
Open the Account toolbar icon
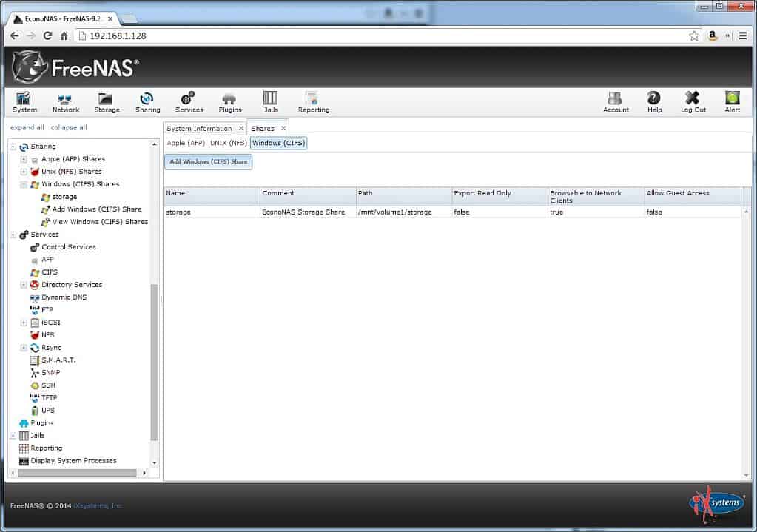[x=616, y=102]
